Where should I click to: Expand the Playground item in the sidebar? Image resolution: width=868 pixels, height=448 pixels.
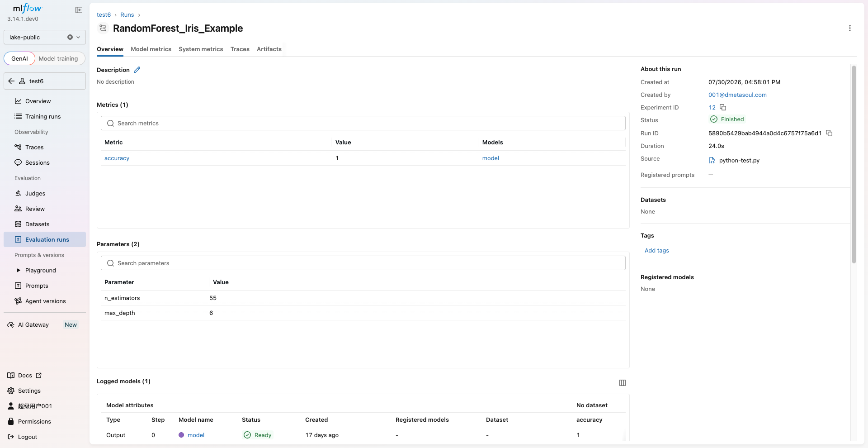tap(18, 270)
